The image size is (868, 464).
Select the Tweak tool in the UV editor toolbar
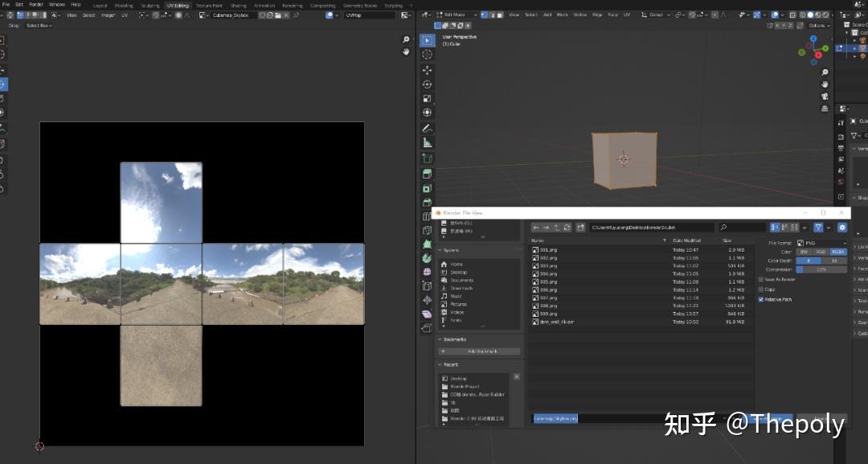4,40
